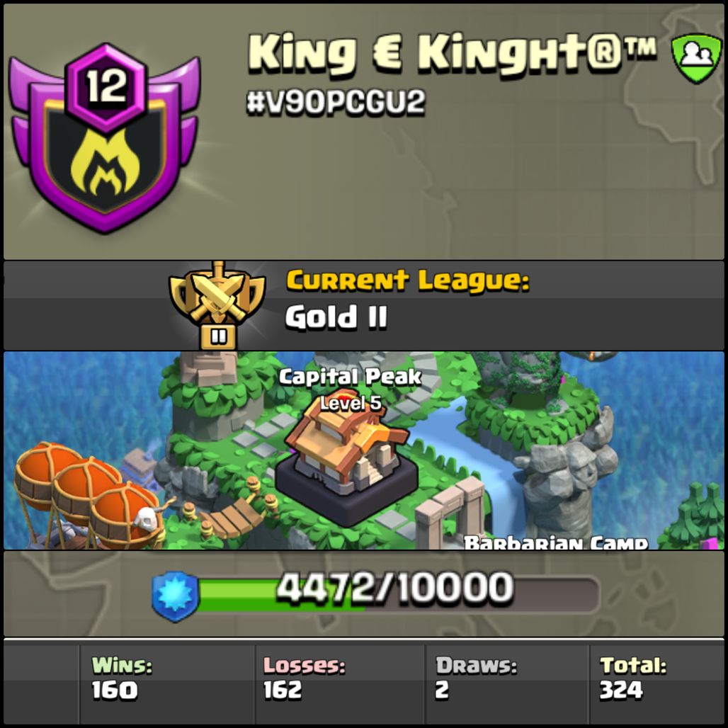The height and width of the screenshot is (728, 728).
Task: Open Capital Peak Level 5 label
Action: tap(351, 389)
